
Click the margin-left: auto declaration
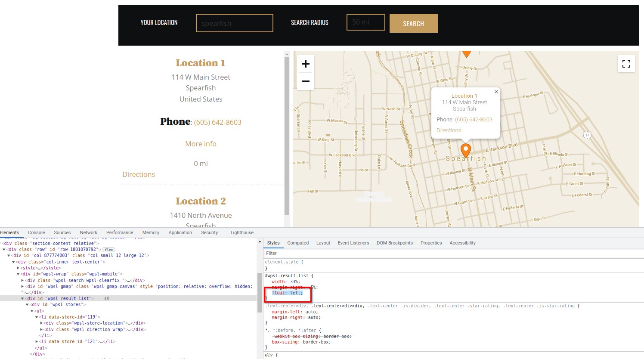(x=295, y=312)
